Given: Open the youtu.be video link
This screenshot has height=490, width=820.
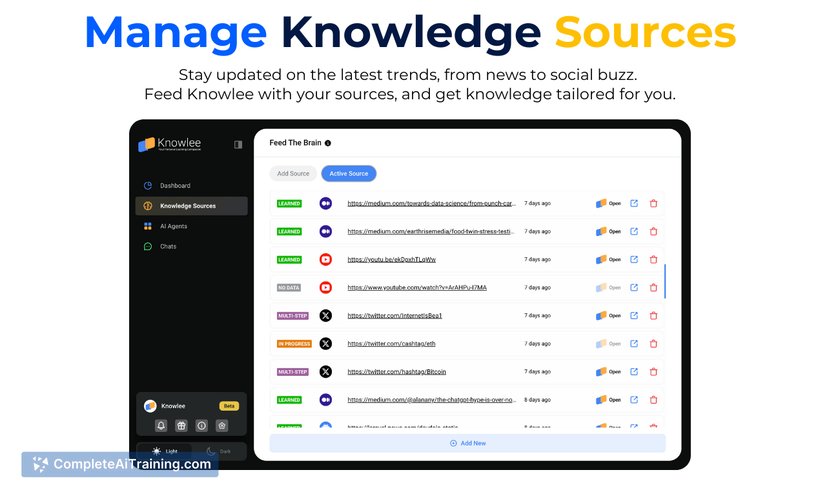Looking at the screenshot, I should [392, 259].
